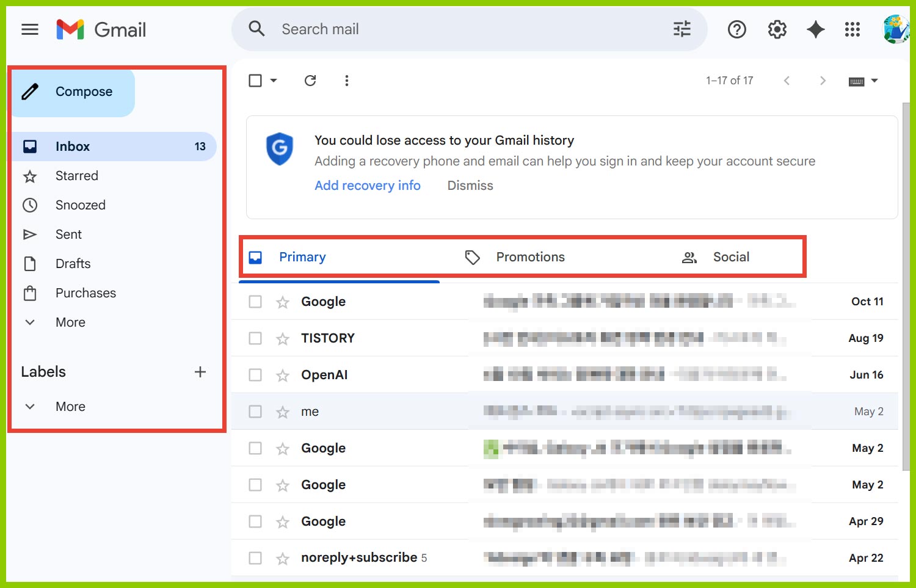Go to newer messages arrow

[x=787, y=81]
